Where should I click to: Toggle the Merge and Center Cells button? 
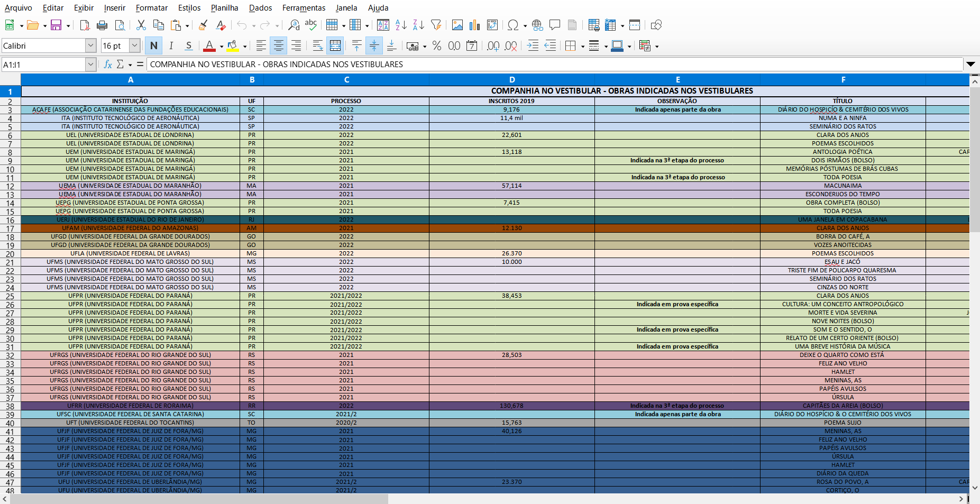(x=335, y=46)
